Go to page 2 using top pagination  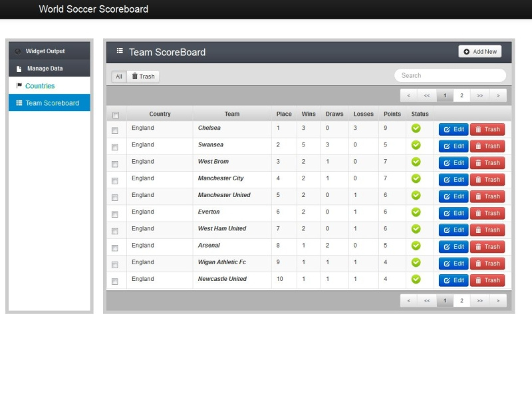click(x=462, y=95)
